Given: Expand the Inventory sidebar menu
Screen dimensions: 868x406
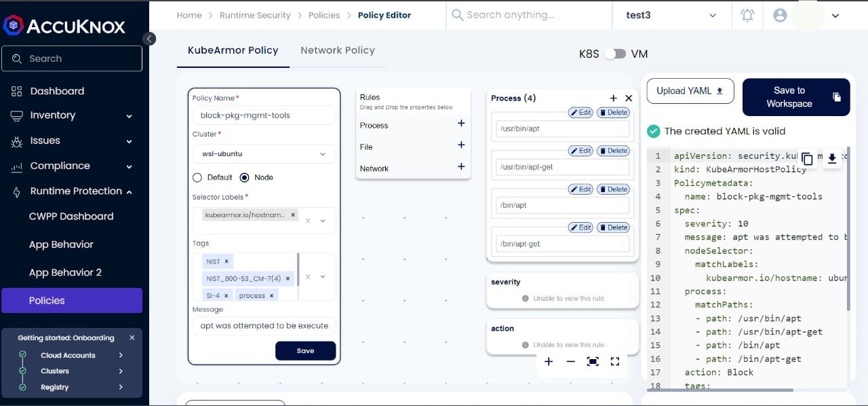Looking at the screenshot, I should coord(129,116).
